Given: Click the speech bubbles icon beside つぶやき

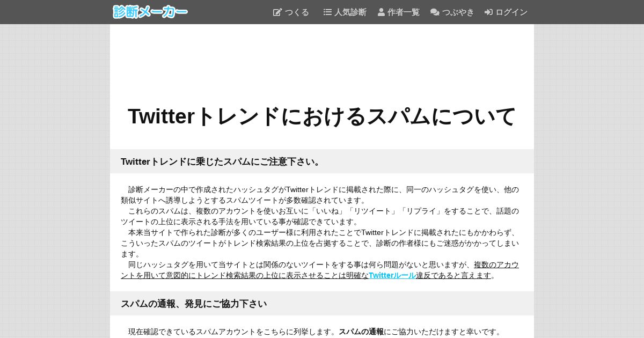Looking at the screenshot, I should coord(435,12).
